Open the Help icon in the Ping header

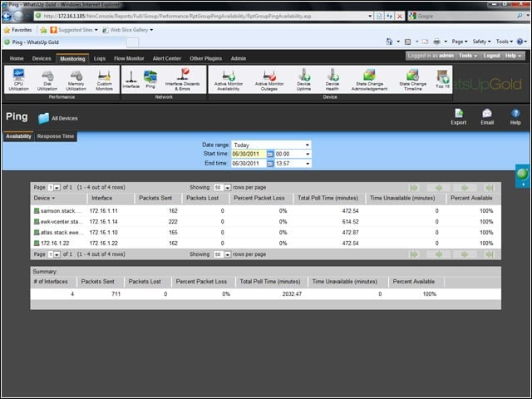(515, 116)
